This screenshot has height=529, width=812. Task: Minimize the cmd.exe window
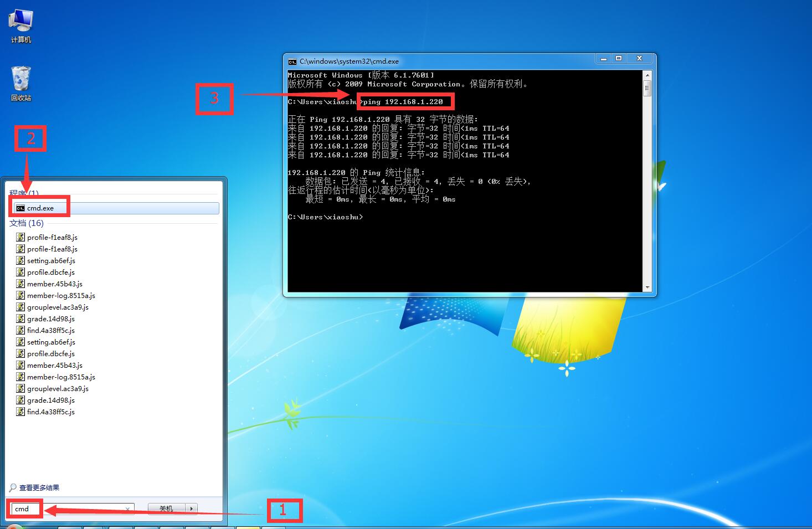[604, 59]
